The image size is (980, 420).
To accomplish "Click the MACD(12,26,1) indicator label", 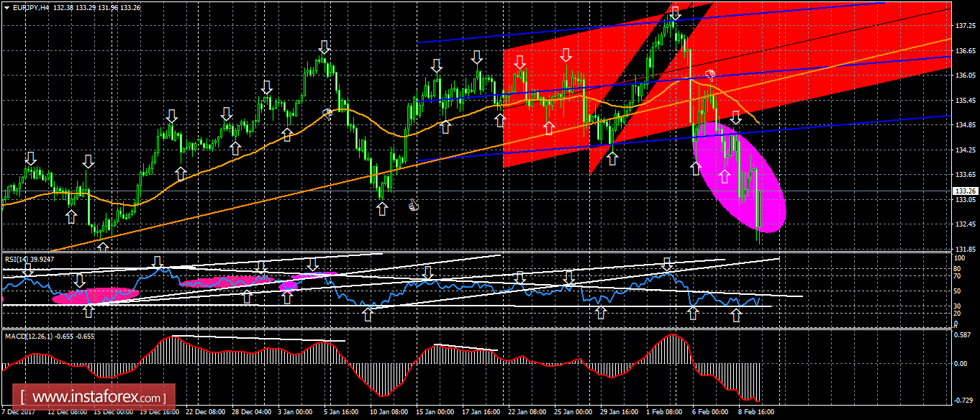I will [50, 336].
